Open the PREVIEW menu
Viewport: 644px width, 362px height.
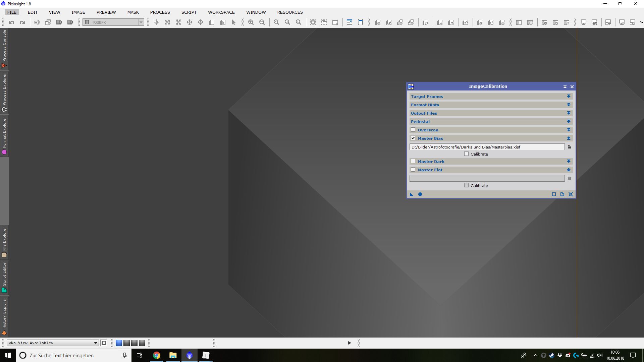tap(106, 12)
